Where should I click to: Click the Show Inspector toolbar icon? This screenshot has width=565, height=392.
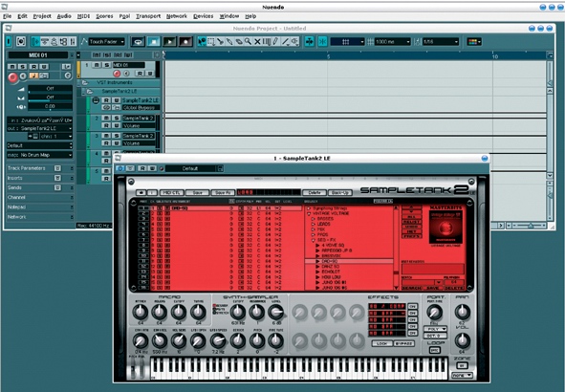coord(35,42)
